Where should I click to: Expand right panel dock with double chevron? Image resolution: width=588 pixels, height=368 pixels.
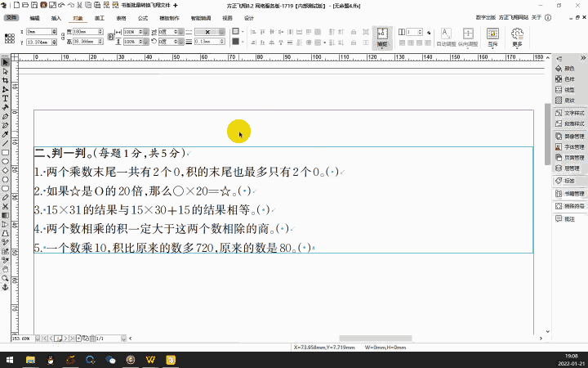click(x=583, y=58)
